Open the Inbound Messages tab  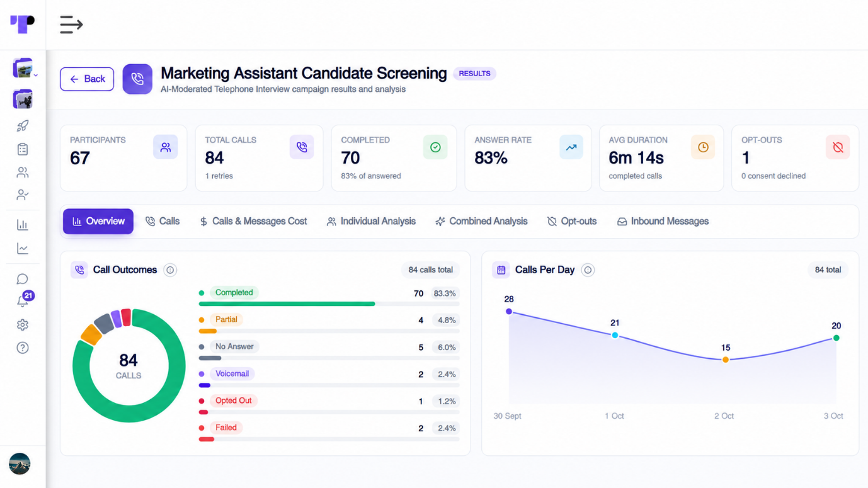coord(663,222)
